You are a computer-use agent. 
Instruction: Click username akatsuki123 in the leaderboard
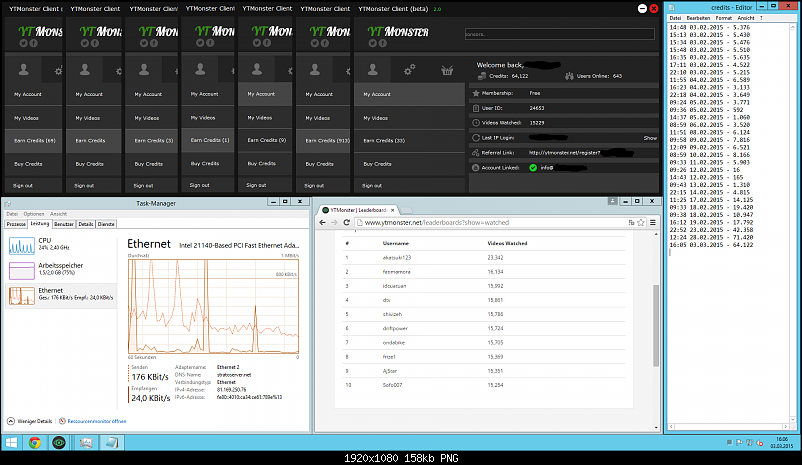397,258
